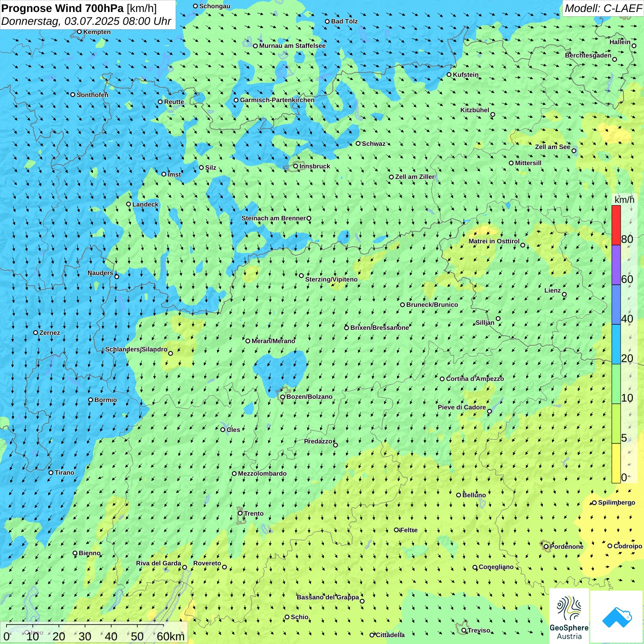Click the 'Riva del Garda' label
Viewport: 644px width, 644px height.
(x=159, y=563)
